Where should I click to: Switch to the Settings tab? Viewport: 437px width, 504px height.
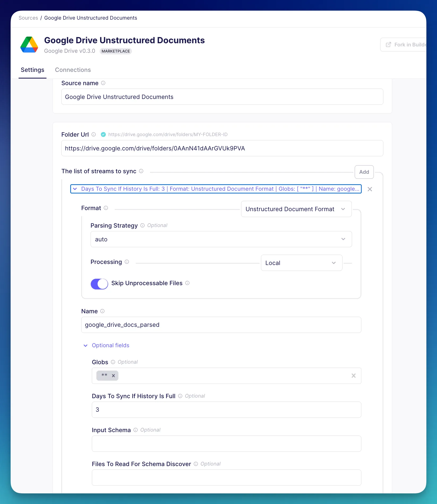click(32, 70)
